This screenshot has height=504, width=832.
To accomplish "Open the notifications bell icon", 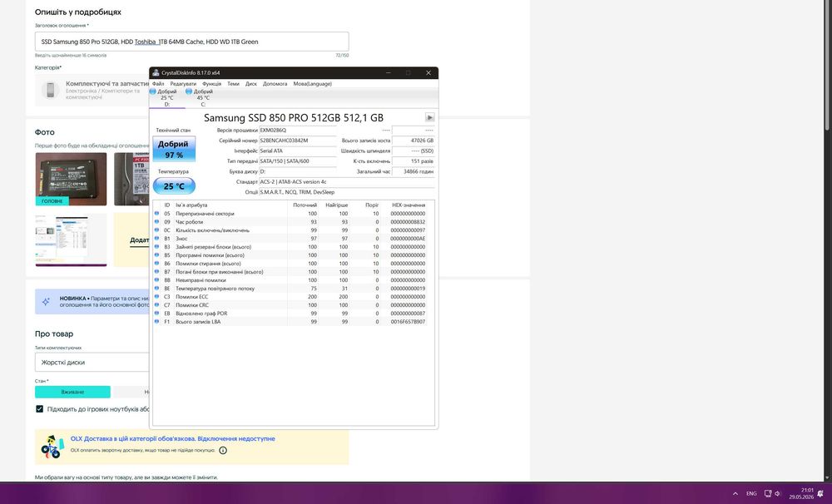I will click(x=821, y=493).
